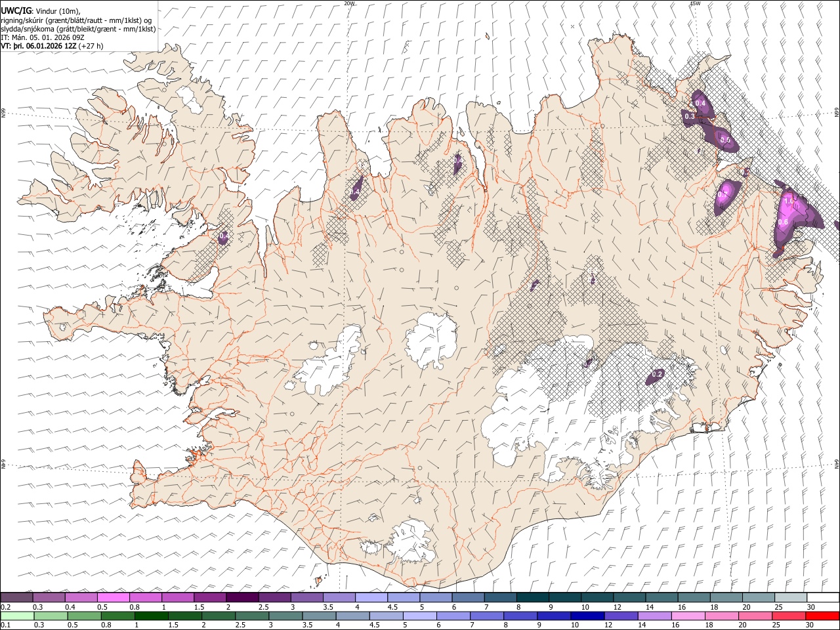Pick the dark teal 9–10 snow legend swatch

(565, 597)
